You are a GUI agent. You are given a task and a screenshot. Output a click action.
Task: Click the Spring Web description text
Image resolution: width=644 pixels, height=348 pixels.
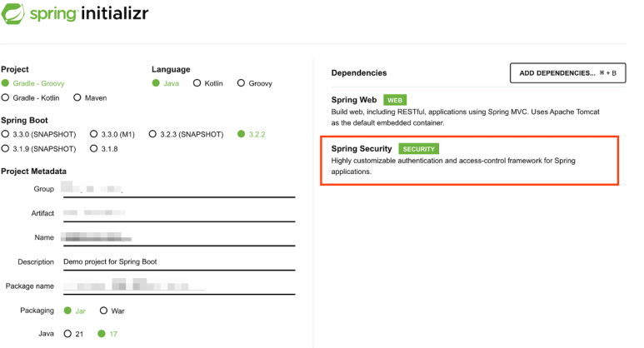[x=466, y=117]
